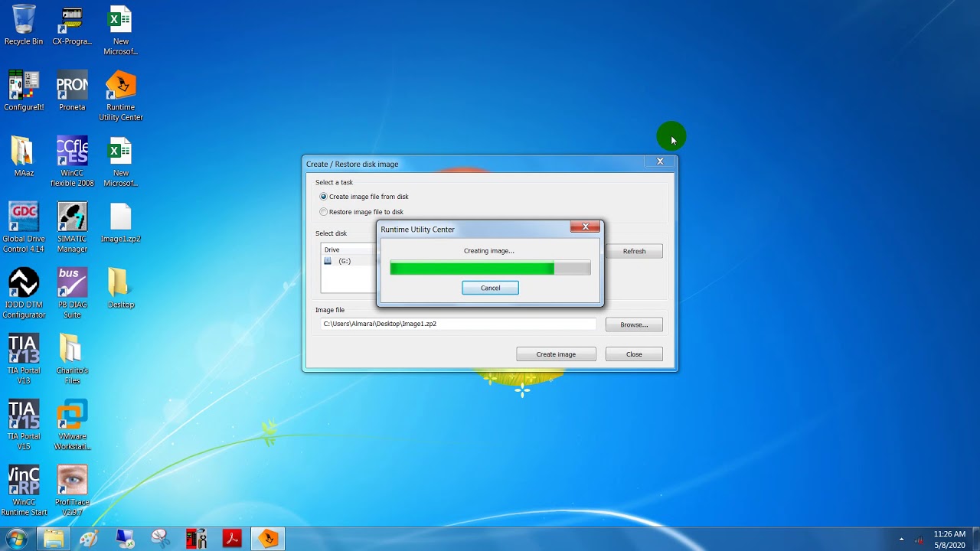Open the Recycle Bin desktop icon
Viewport: 980px width, 551px height.
coord(24,24)
